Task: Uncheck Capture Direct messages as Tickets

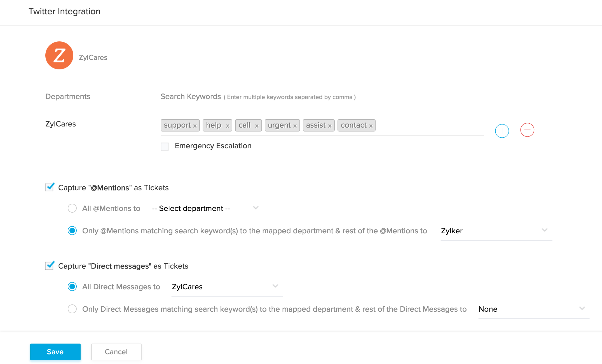Action: click(x=50, y=266)
